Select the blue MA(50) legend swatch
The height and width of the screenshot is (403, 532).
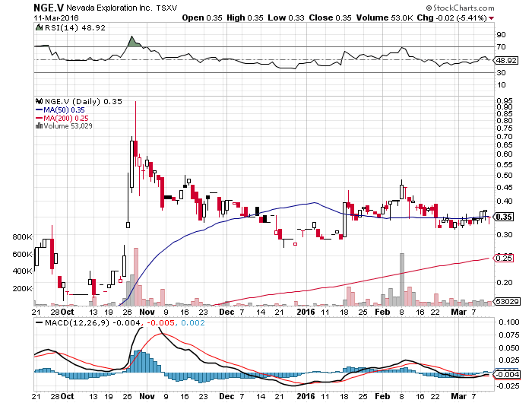[40, 109]
